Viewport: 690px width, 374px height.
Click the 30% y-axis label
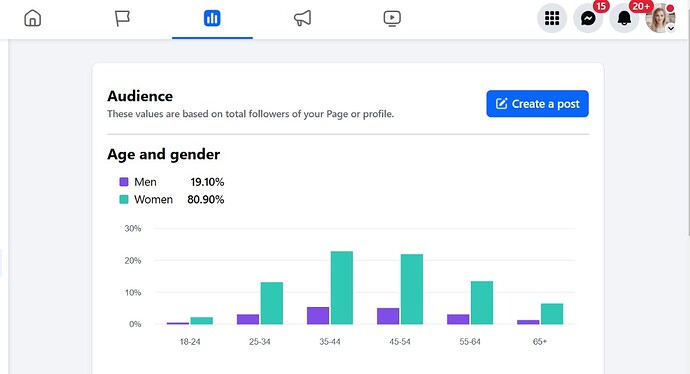coord(133,228)
